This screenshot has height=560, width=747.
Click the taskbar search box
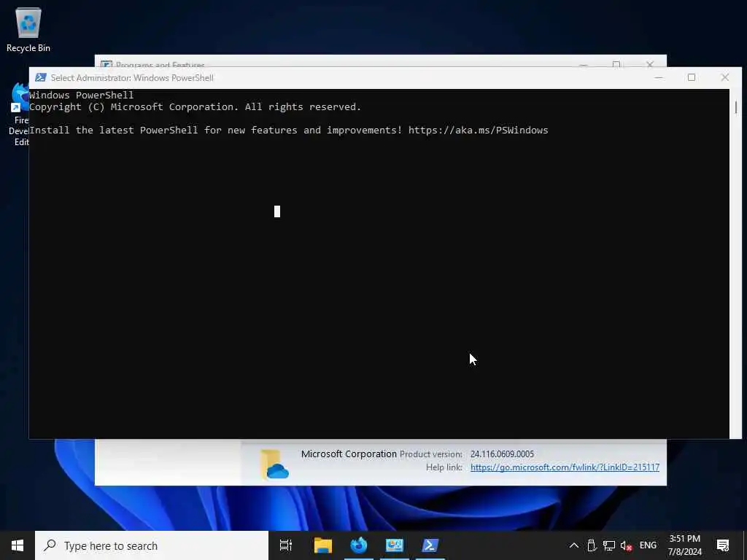(152, 545)
